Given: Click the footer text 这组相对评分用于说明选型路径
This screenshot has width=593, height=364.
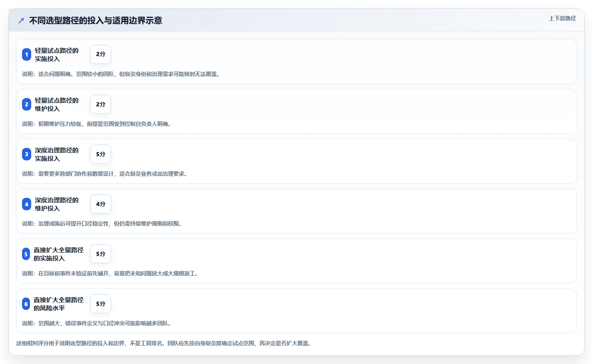Looking at the screenshot, I should click(x=165, y=343).
